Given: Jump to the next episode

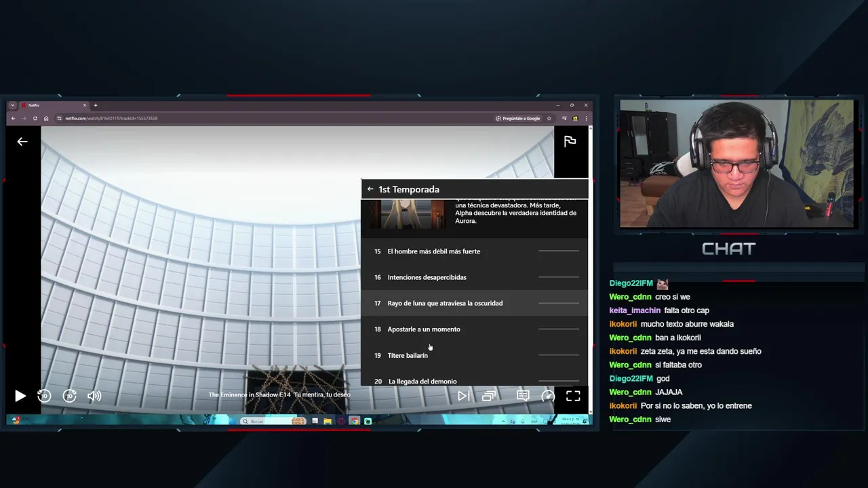Looking at the screenshot, I should [x=463, y=396].
